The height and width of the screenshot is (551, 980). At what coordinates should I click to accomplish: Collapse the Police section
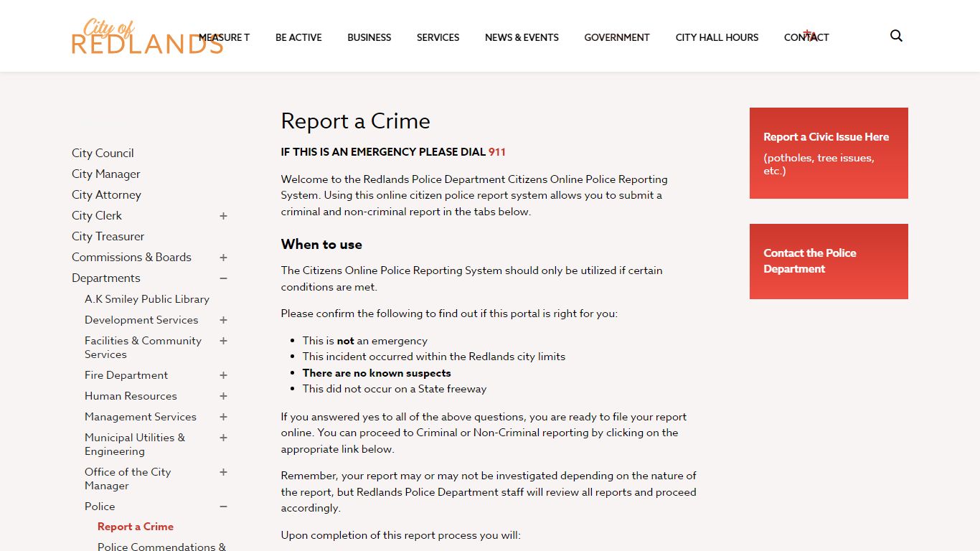click(223, 507)
